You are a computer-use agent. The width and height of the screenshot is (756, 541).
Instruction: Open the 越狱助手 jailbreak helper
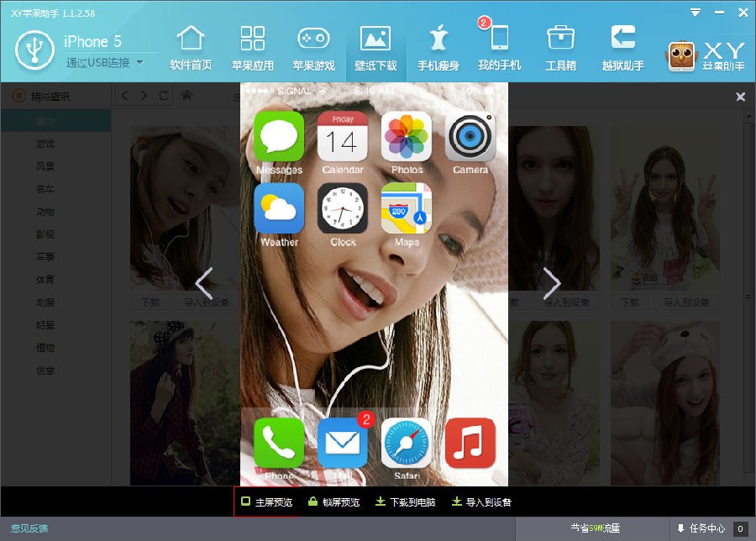pyautogui.click(x=623, y=48)
